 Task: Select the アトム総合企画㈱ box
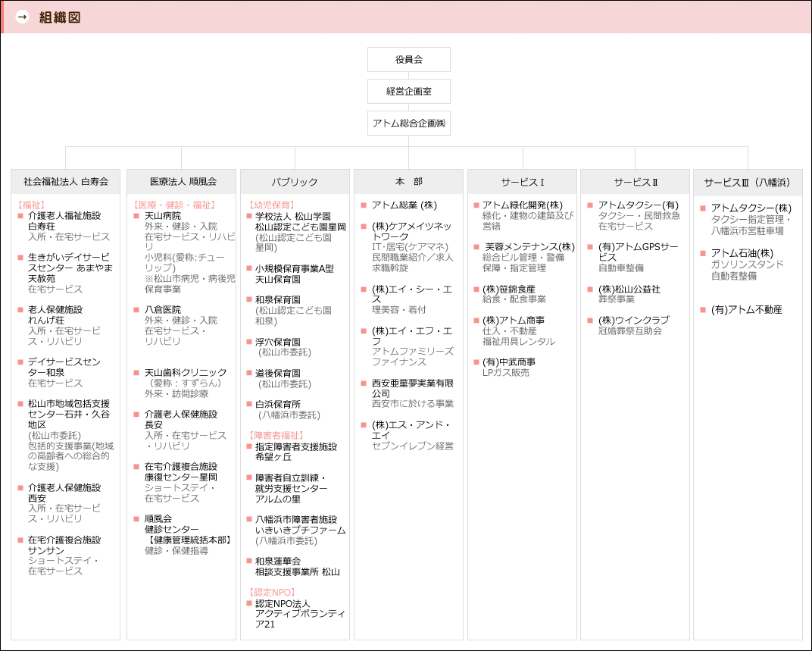click(x=408, y=124)
